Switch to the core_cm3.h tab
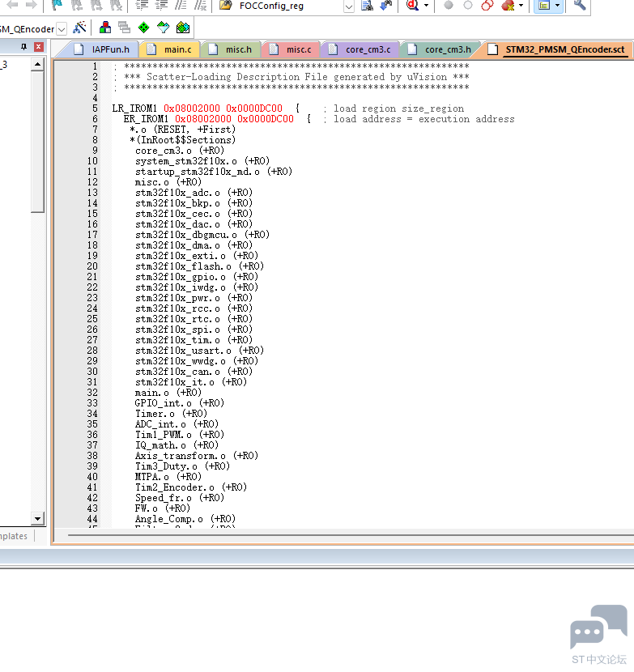The image size is (634, 672). tap(440, 49)
